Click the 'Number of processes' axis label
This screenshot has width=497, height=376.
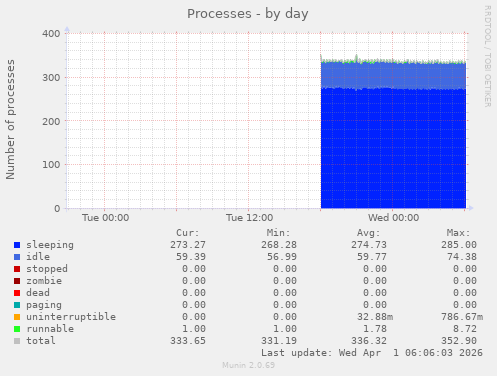tap(10, 120)
